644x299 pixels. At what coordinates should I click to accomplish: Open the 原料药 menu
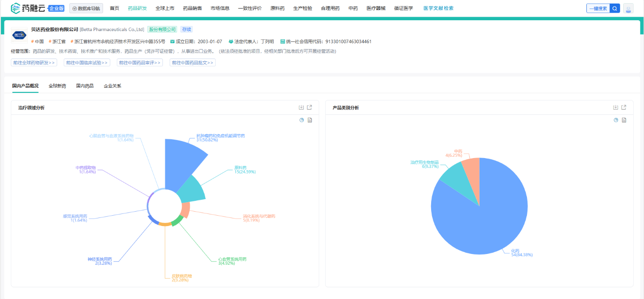[x=277, y=8]
